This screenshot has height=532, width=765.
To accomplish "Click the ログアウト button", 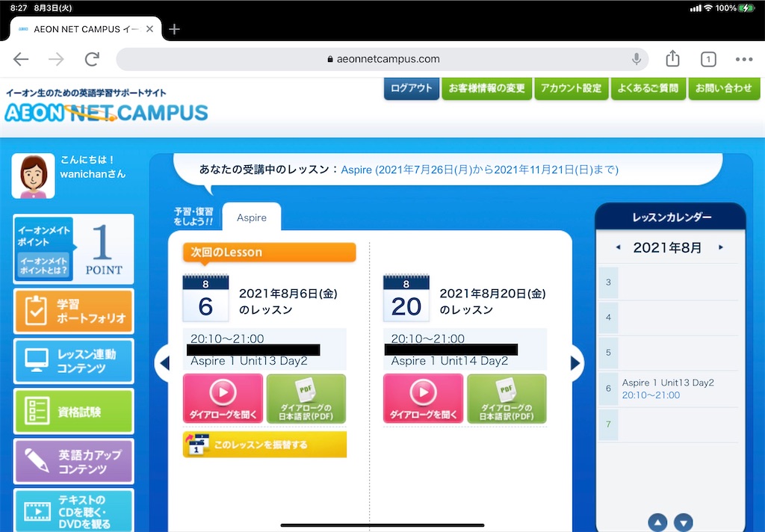I will tap(412, 88).
